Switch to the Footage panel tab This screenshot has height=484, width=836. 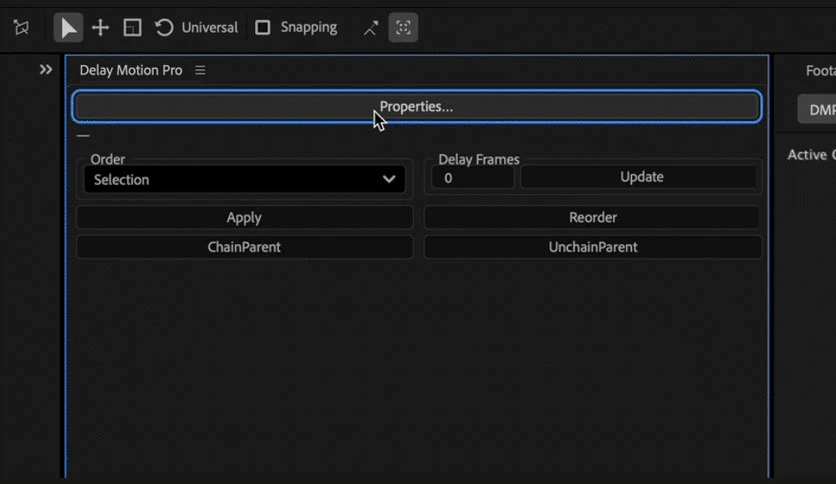820,70
